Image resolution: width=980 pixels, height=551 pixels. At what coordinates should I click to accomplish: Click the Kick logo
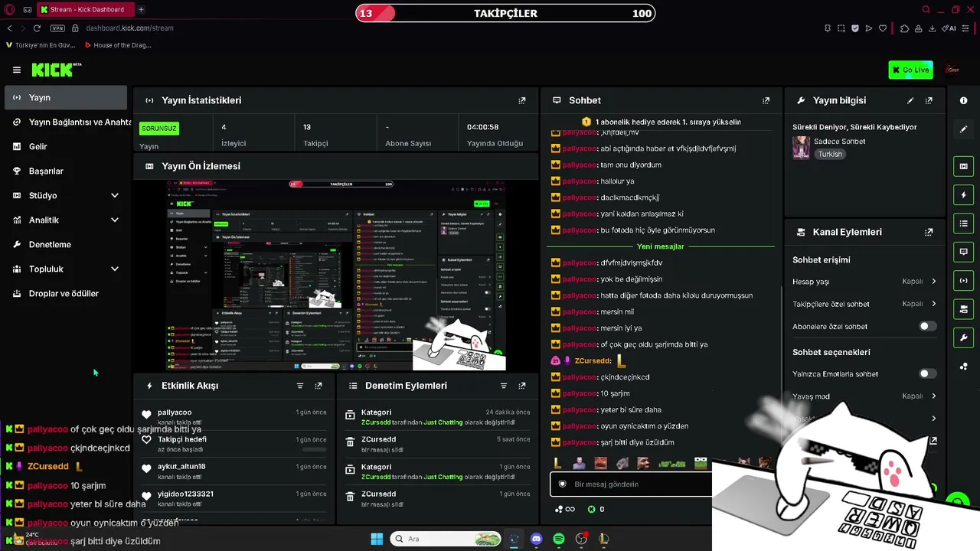(x=56, y=70)
